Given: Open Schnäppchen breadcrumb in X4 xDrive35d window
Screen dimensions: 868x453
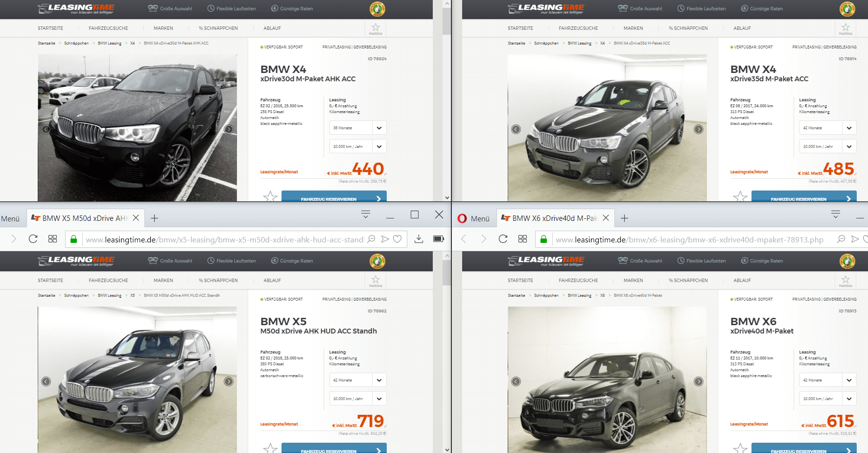Looking at the screenshot, I should click(x=546, y=43).
